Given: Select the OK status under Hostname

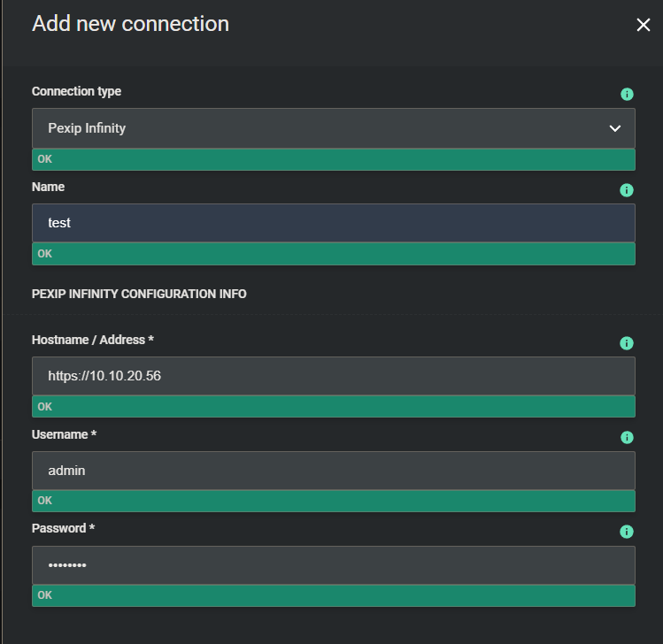Looking at the screenshot, I should (333, 407).
